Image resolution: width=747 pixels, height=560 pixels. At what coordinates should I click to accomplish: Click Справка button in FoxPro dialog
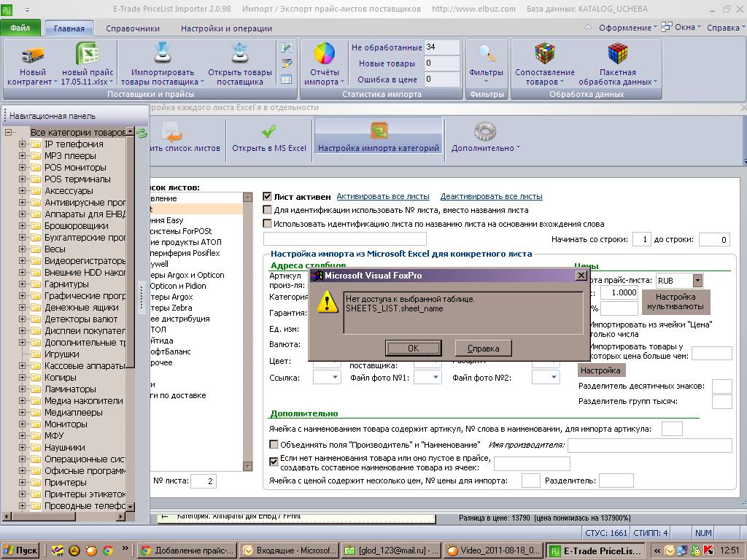pyautogui.click(x=483, y=348)
